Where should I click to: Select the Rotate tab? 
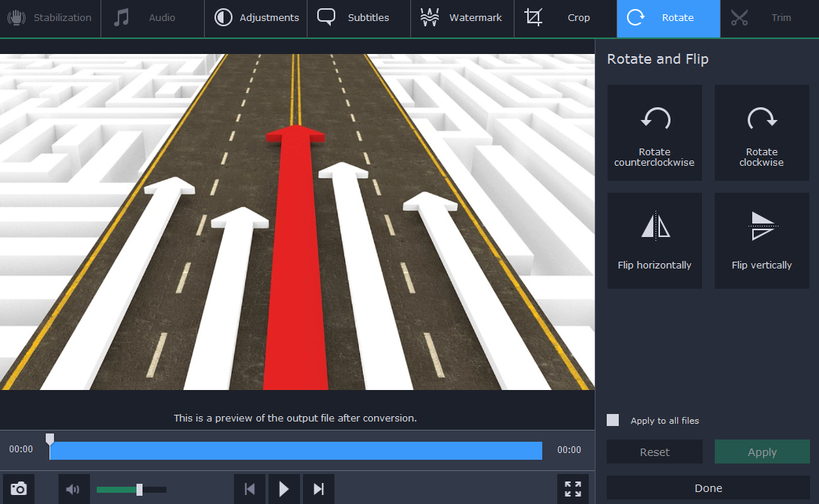[x=668, y=18]
